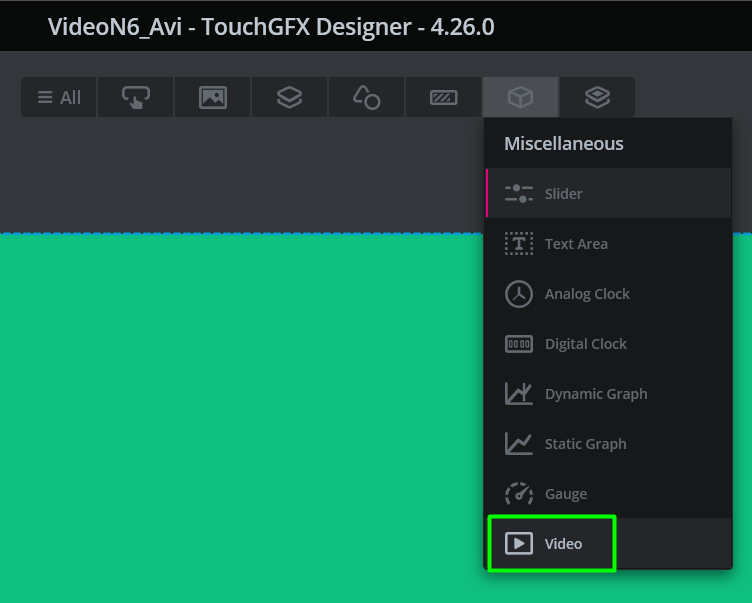Choose the Text Area widget
This screenshot has width=752, height=603.
pos(575,244)
